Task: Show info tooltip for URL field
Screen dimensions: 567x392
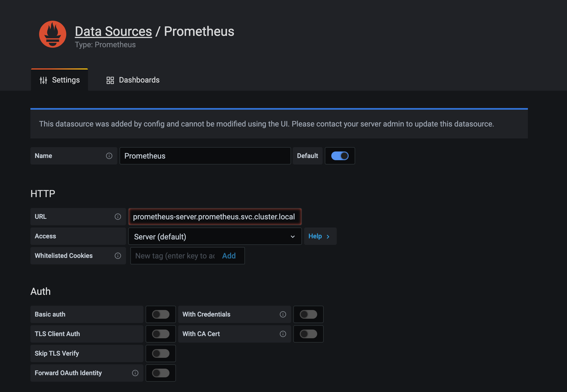Action: tap(118, 217)
